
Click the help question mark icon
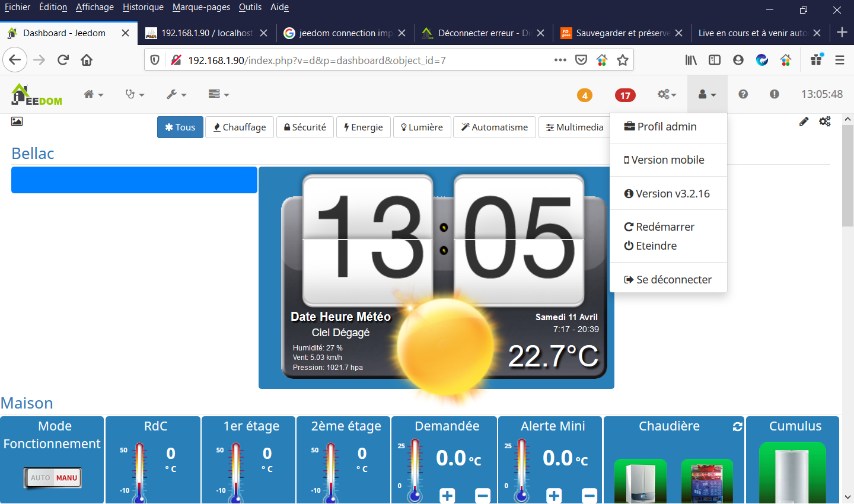point(743,94)
